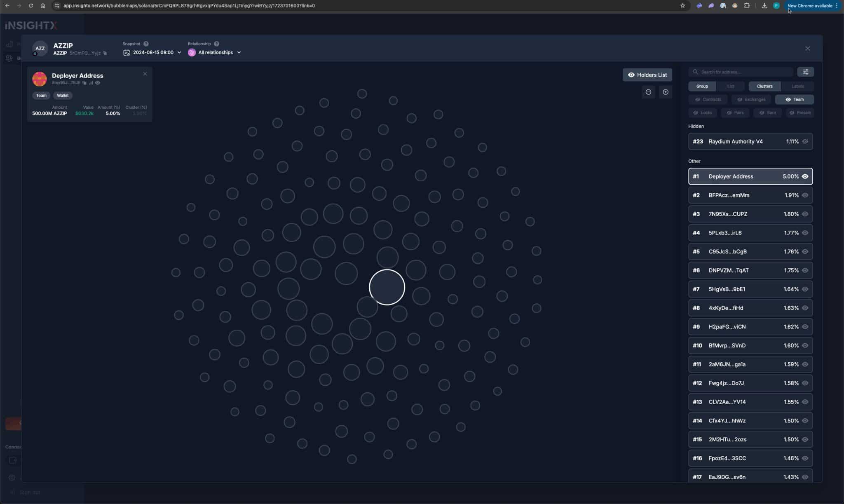This screenshot has height=504, width=844.
Task: Click the Holders List button
Action: coord(647,75)
